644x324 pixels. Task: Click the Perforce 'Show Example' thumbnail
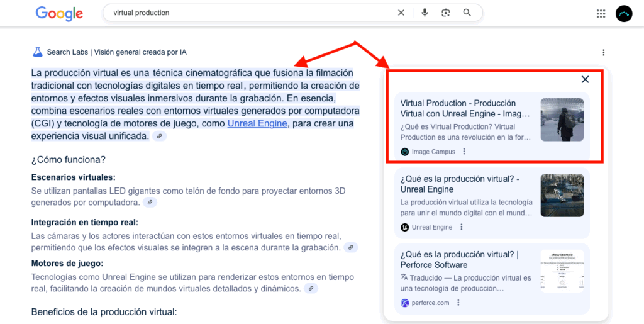coord(562,271)
